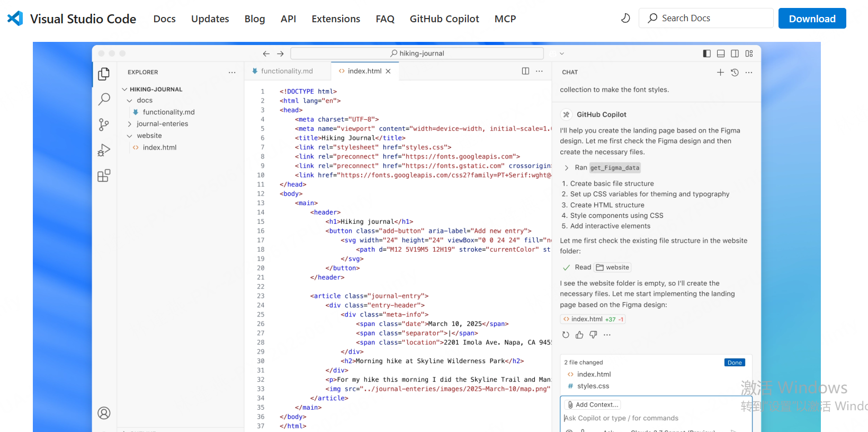This screenshot has height=432, width=868.
Task: Close the index.html editor tab
Action: coord(388,71)
